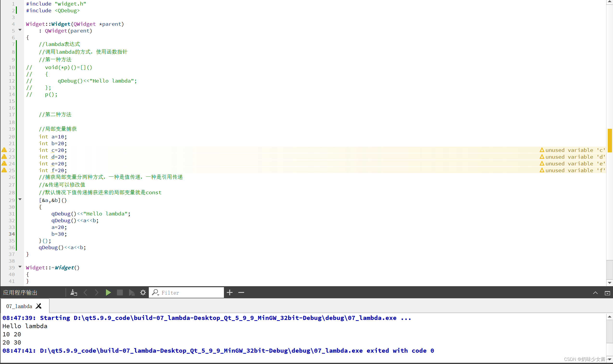Click the "exited with code 0" output message

(x=400, y=351)
